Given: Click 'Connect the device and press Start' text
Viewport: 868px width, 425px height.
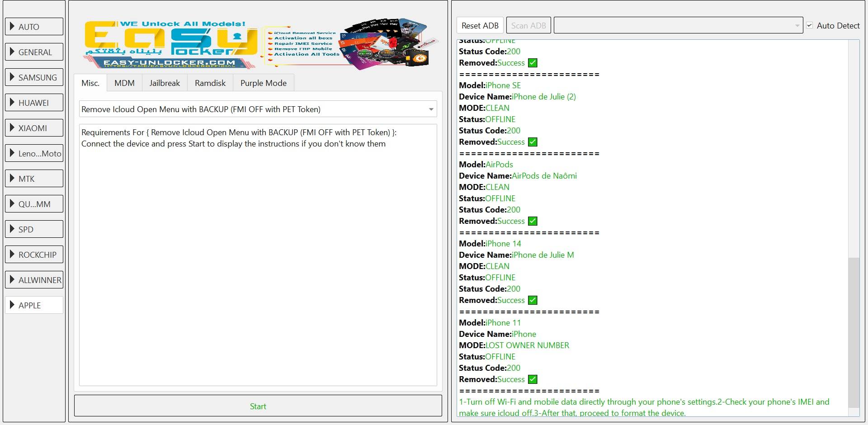Looking at the screenshot, I should click(x=233, y=144).
